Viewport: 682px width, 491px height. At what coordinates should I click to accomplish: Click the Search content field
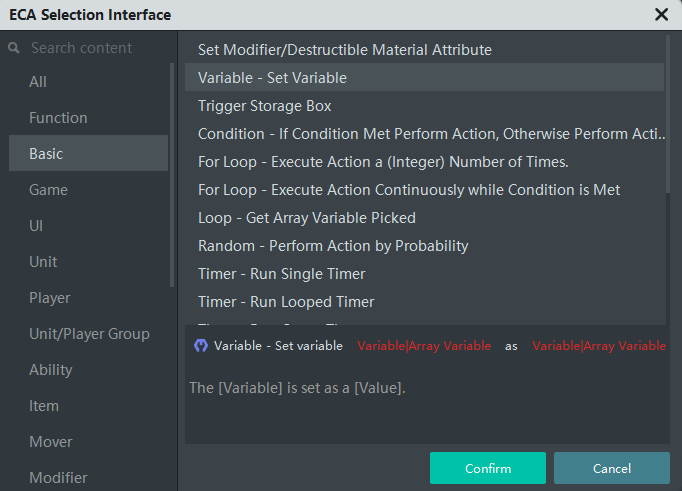(x=89, y=48)
